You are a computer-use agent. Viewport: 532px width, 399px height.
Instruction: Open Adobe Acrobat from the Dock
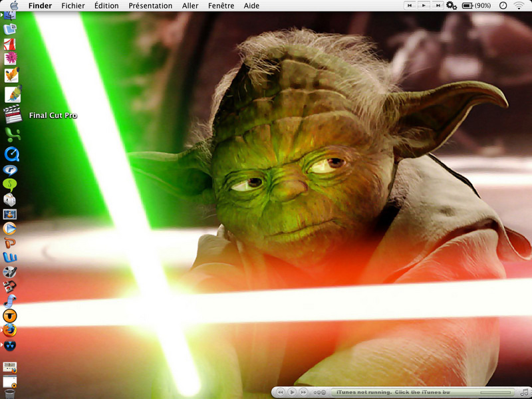[x=10, y=44]
